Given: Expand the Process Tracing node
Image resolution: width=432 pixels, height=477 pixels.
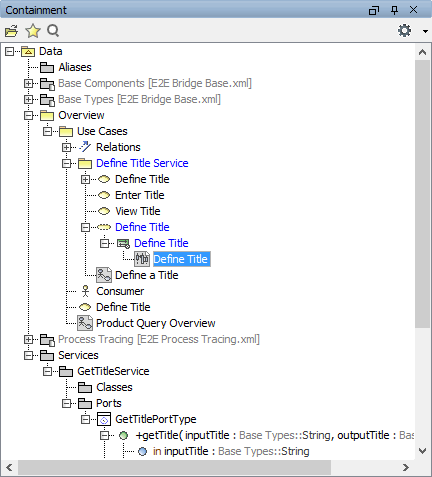Looking at the screenshot, I should point(29,339).
